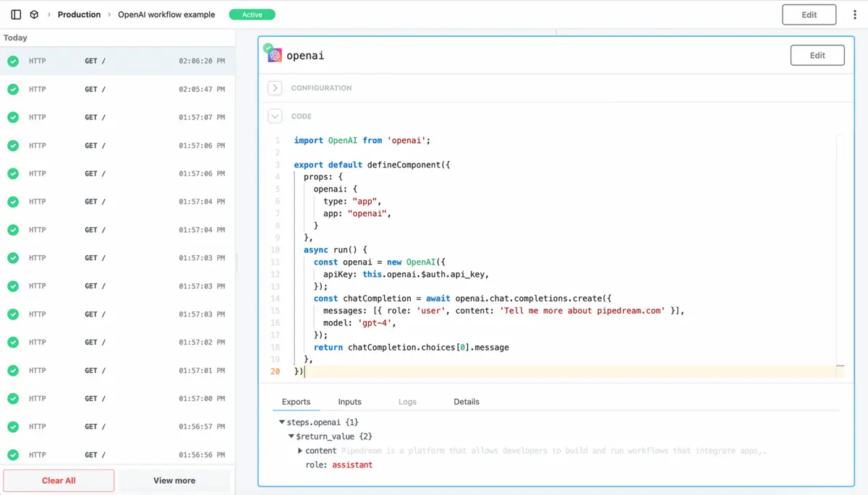Click the Today header in events list

[x=15, y=38]
